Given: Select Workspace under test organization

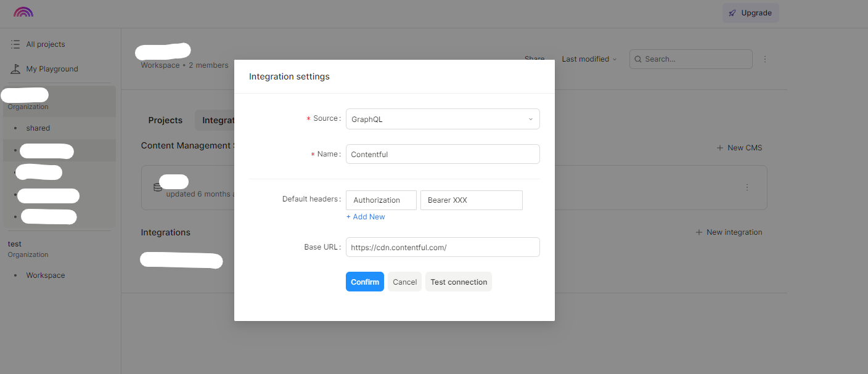Looking at the screenshot, I should 45,275.
